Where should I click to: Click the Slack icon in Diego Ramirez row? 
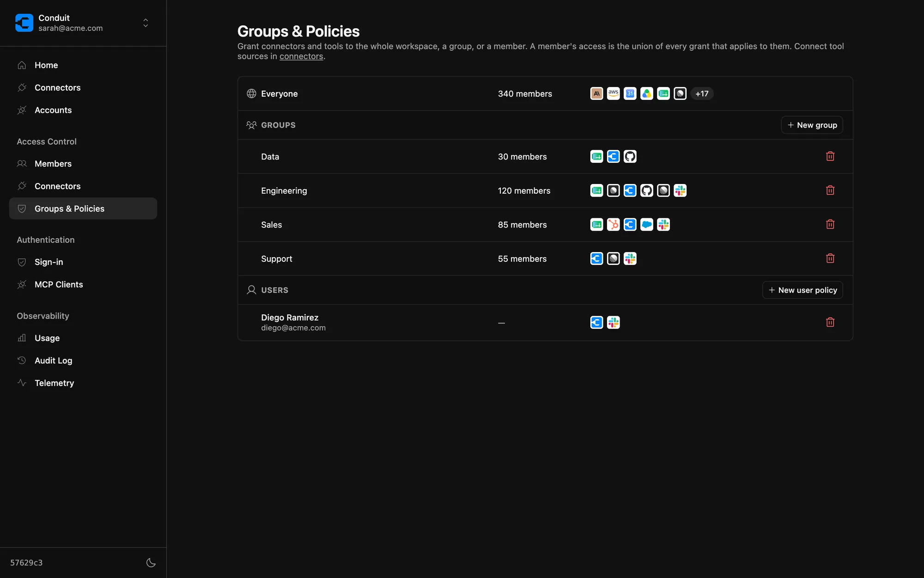613,322
